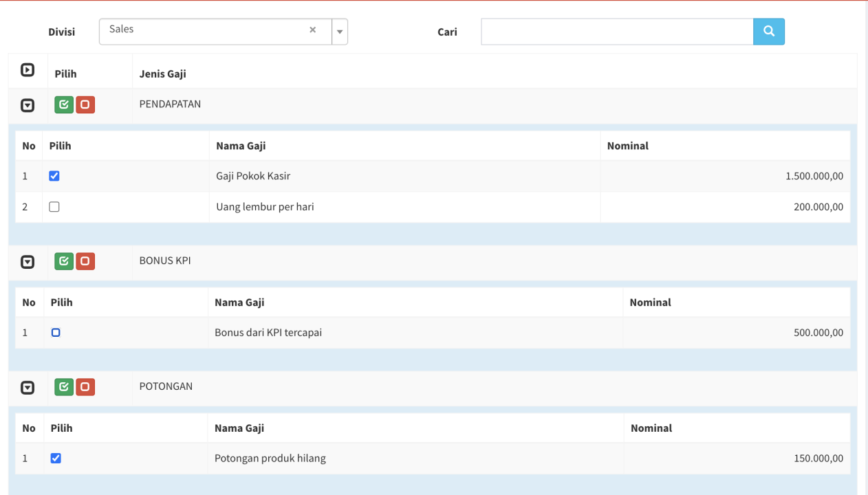Tick the Bonus dari KPI tercapai checkbox
The image size is (868, 495).
(56, 333)
